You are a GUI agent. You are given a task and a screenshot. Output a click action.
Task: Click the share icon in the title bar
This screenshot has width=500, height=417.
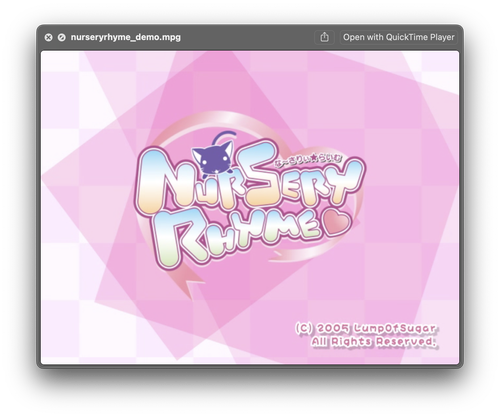pos(324,37)
